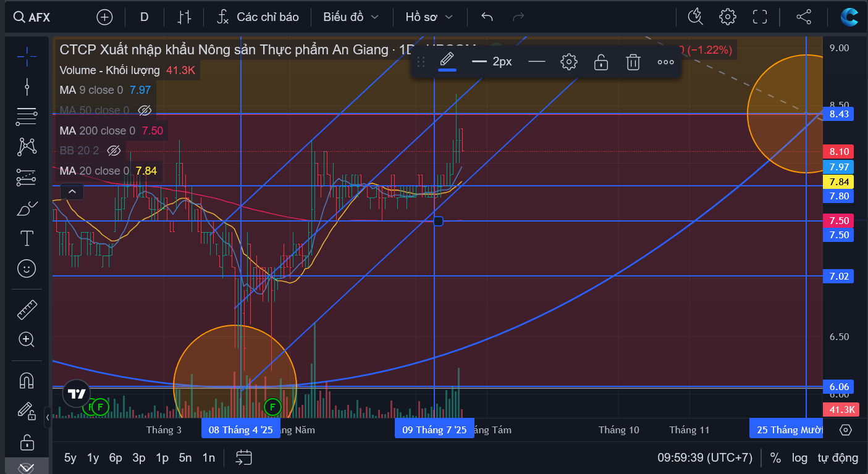Screen dimensions: 868x474
Task: Expand the Biểu đồ dropdown
Action: (351, 17)
